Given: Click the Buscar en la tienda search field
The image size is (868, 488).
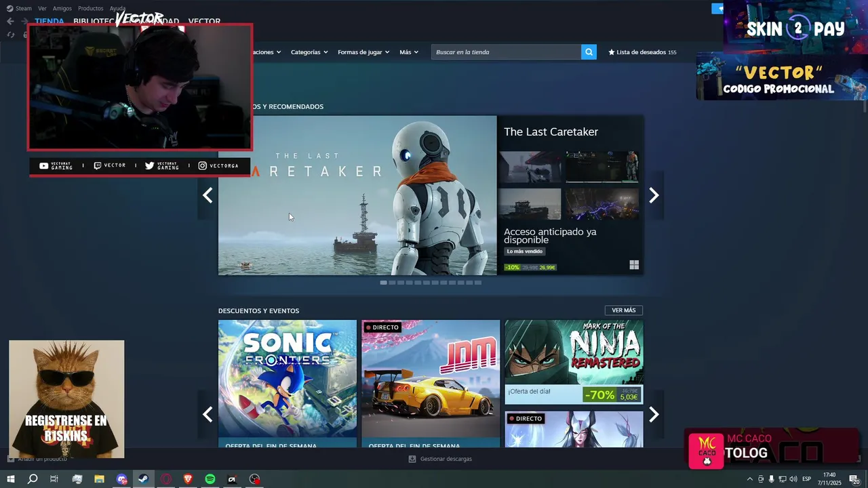Looking at the screenshot, I should (x=506, y=52).
